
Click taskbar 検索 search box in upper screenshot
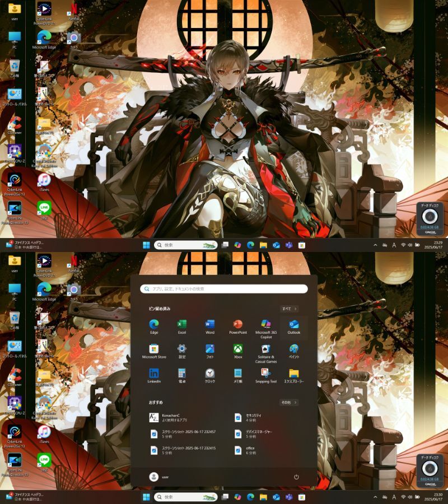[x=186, y=245]
